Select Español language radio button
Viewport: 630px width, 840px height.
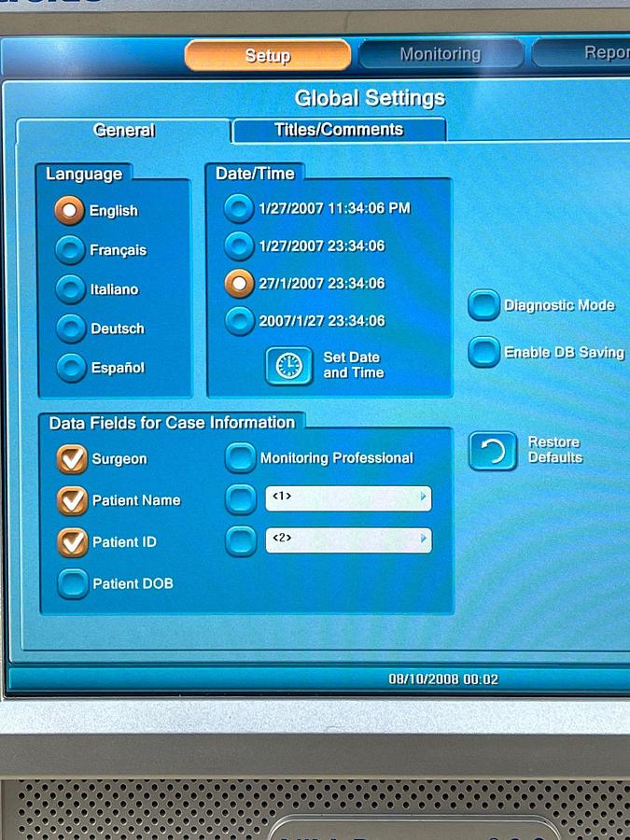click(x=72, y=368)
